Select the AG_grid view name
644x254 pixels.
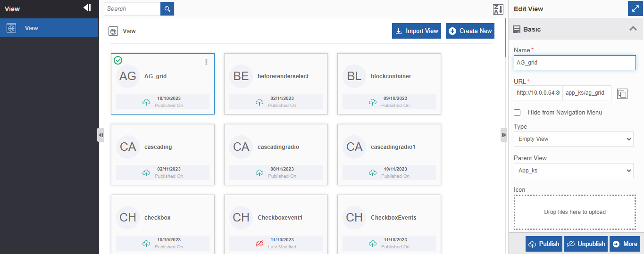[x=155, y=76]
